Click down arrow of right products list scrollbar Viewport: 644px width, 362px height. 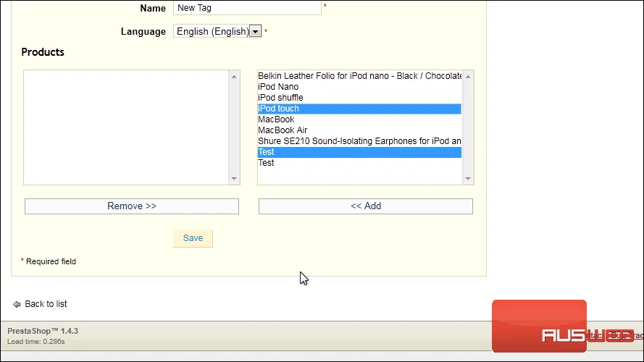point(468,179)
